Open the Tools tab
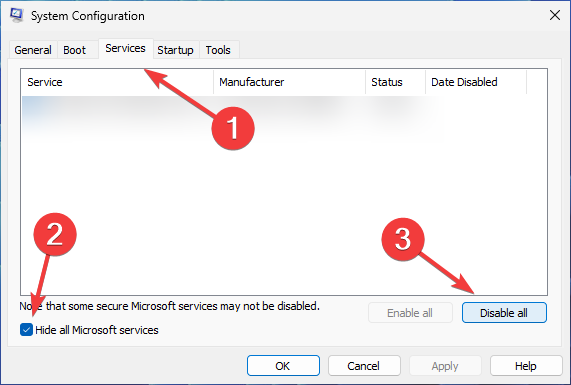 218,50
